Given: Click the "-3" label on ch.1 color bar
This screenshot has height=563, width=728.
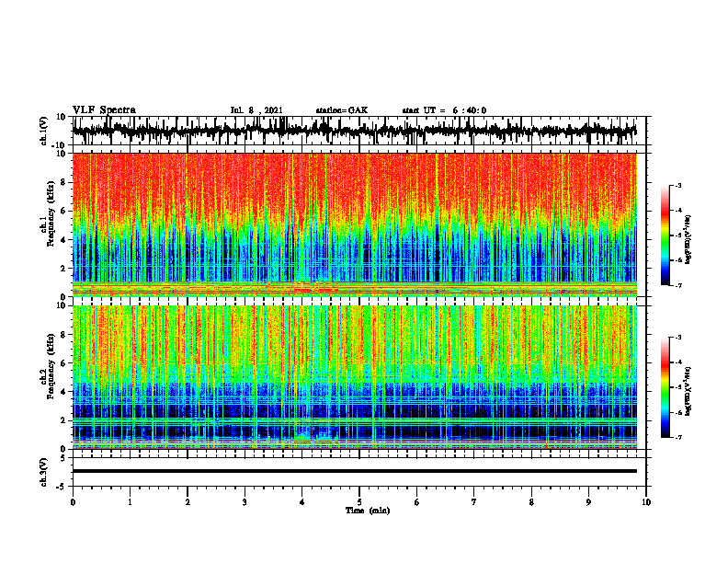Looking at the screenshot, I should pyautogui.click(x=678, y=185).
